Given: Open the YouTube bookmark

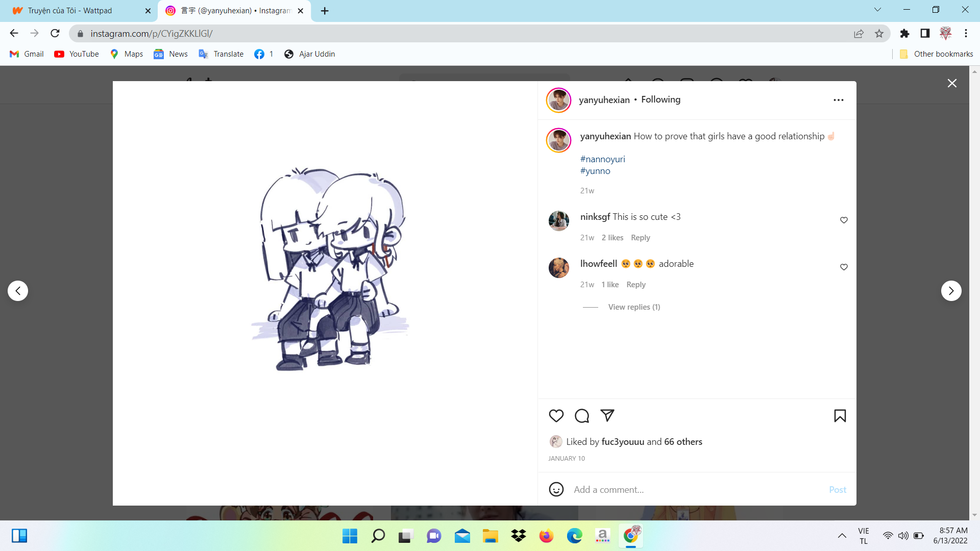Looking at the screenshot, I should coord(77,54).
